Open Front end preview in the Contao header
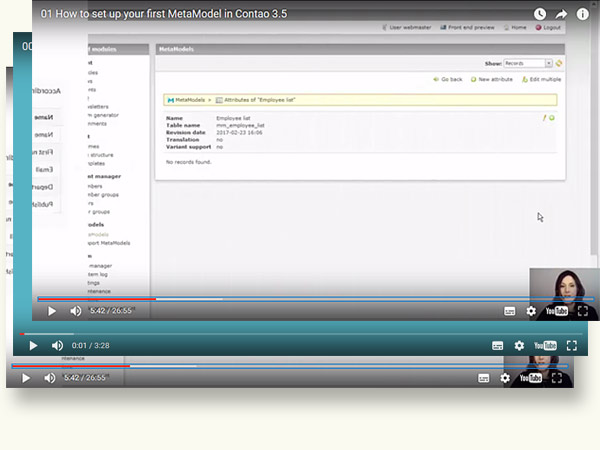The height and width of the screenshot is (450, 600). [x=467, y=28]
